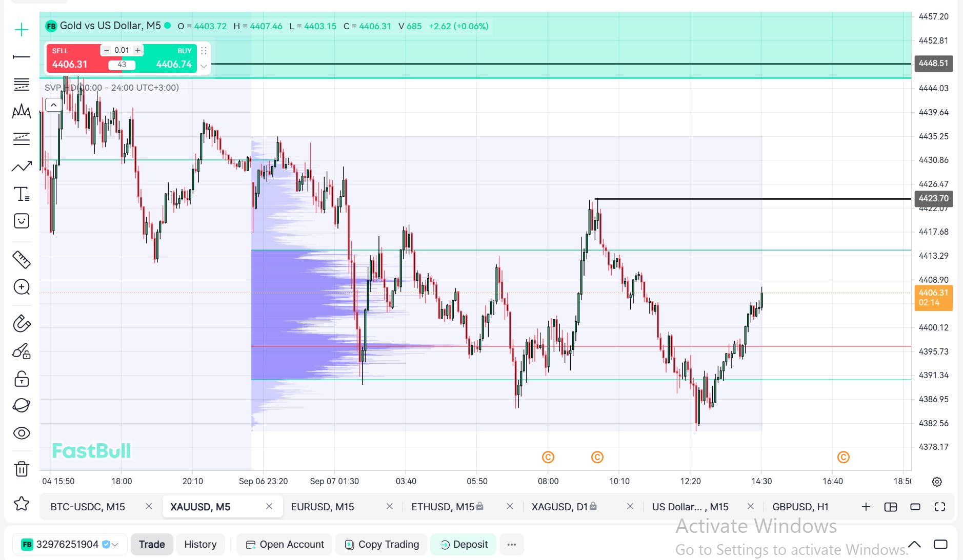Open the emoji sticker tool
This screenshot has height=560, width=963.
pyautogui.click(x=22, y=221)
